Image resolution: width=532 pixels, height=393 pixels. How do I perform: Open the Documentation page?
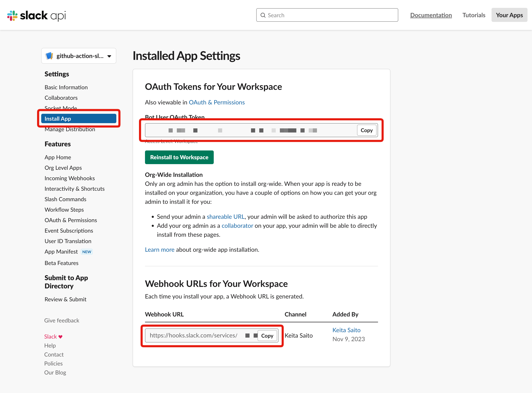pos(431,15)
